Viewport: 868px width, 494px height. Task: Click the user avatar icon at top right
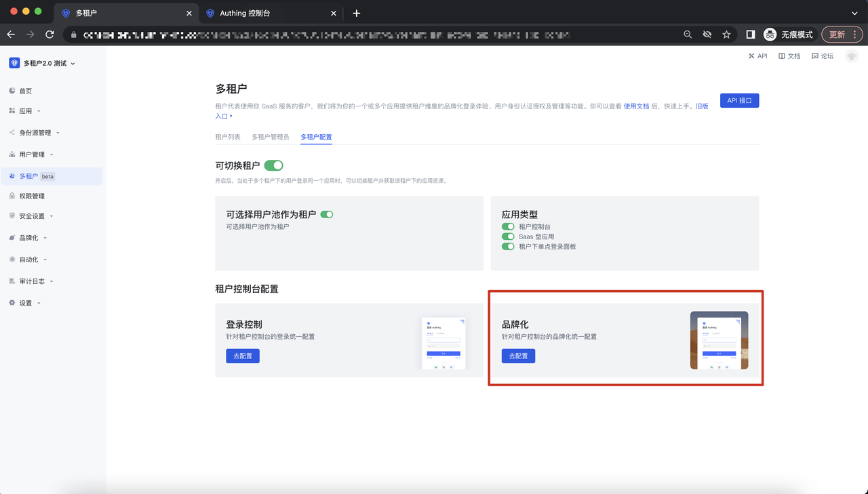tap(851, 56)
